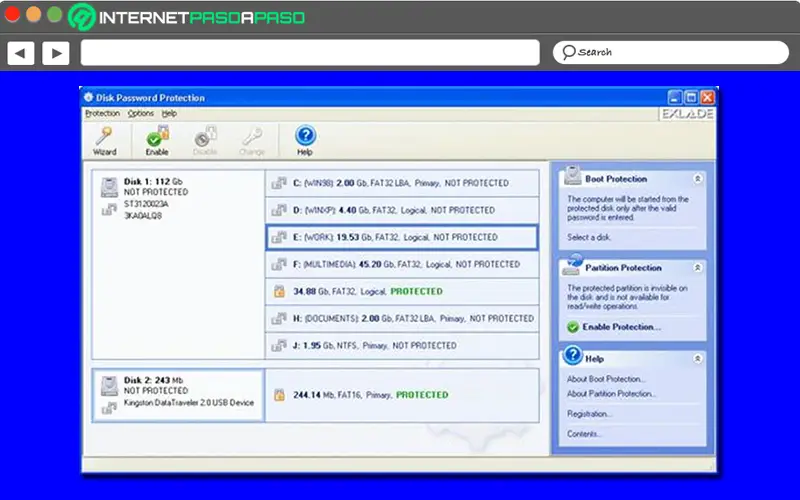This screenshot has height=500, width=800.
Task: Click the Enable Protection link
Action: coord(621,327)
